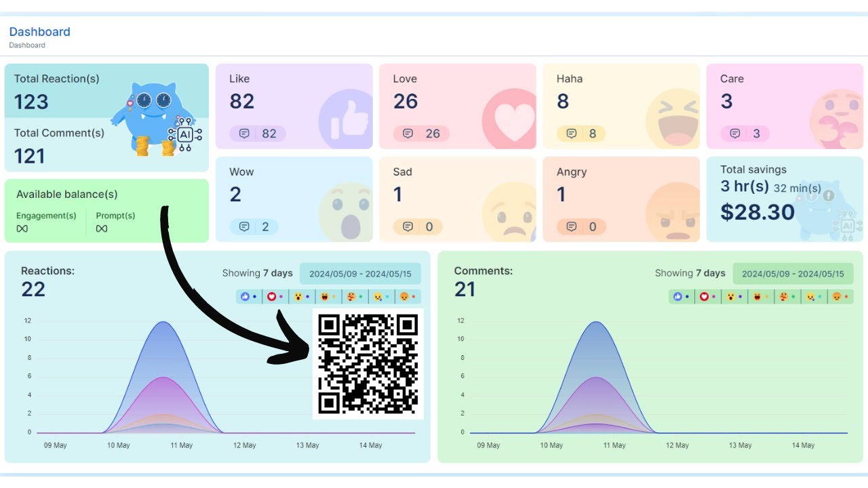The height and width of the screenshot is (488, 868).
Task: Toggle Like series in Reactions chart legend
Action: coord(248,297)
